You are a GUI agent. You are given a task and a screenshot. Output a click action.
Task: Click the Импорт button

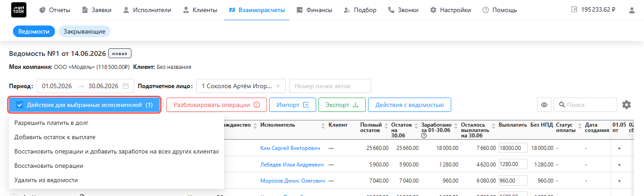(x=292, y=105)
